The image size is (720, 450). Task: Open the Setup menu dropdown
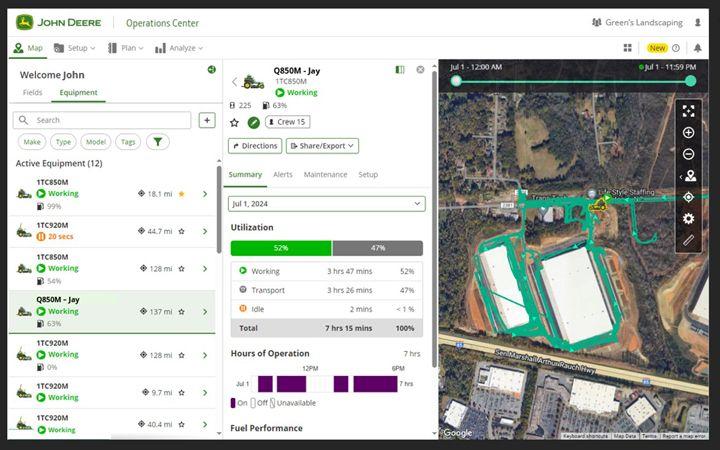[x=75, y=48]
